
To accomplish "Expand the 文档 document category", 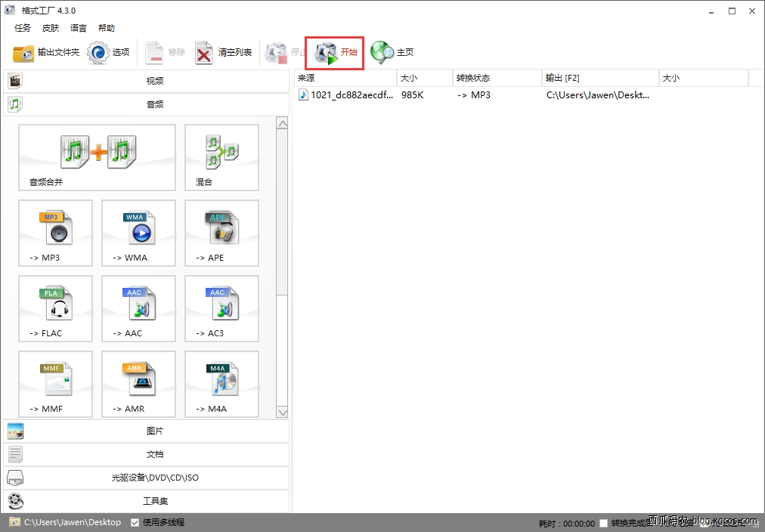I will [x=147, y=454].
